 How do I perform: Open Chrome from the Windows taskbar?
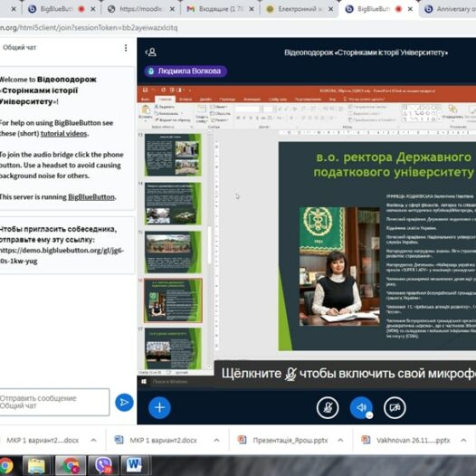pos(5,465)
